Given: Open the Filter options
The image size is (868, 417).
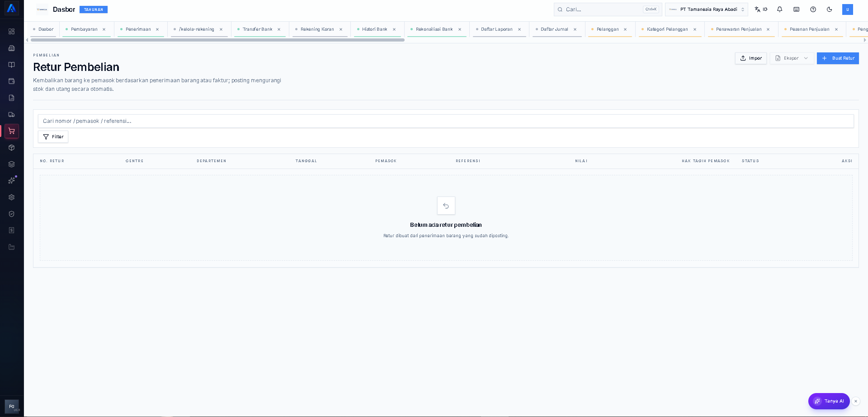Looking at the screenshot, I should click(x=53, y=137).
